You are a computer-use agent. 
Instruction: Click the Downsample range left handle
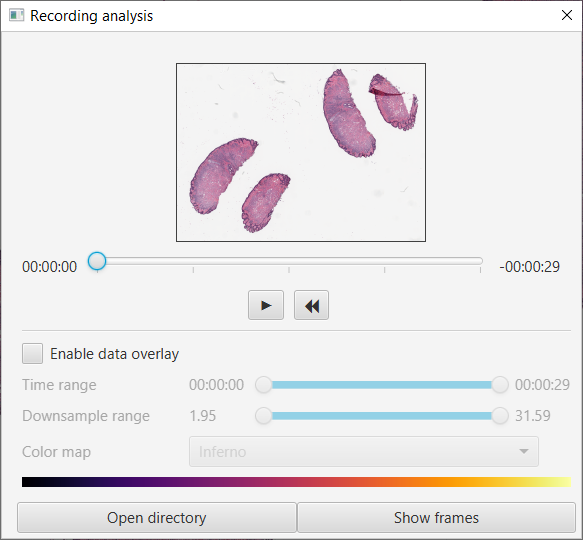(264, 416)
